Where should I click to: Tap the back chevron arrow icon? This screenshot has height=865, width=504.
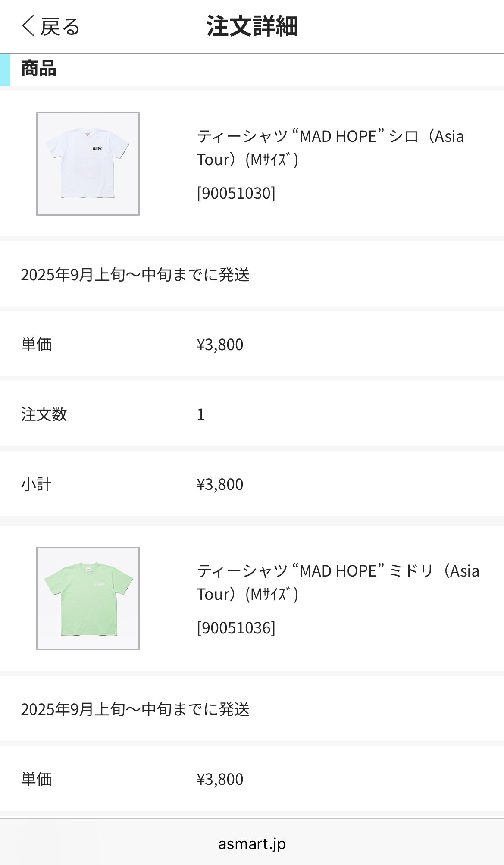28,26
